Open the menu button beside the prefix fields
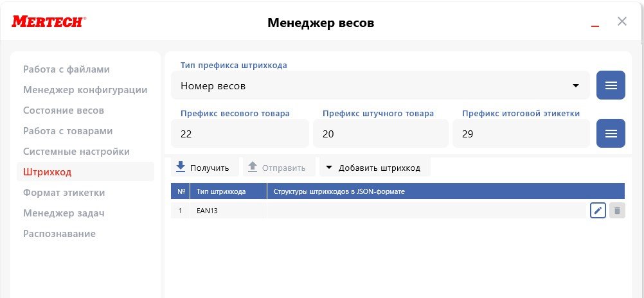This screenshot has height=298, width=644. (x=611, y=134)
